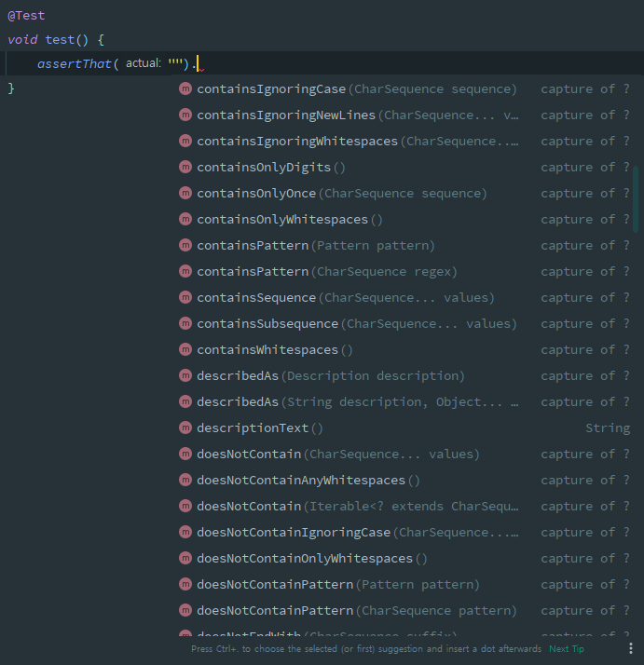The height and width of the screenshot is (665, 644).
Task: Select doesNotContain(Iterable<? extends CharSequ…) suggestion
Action: (x=404, y=507)
